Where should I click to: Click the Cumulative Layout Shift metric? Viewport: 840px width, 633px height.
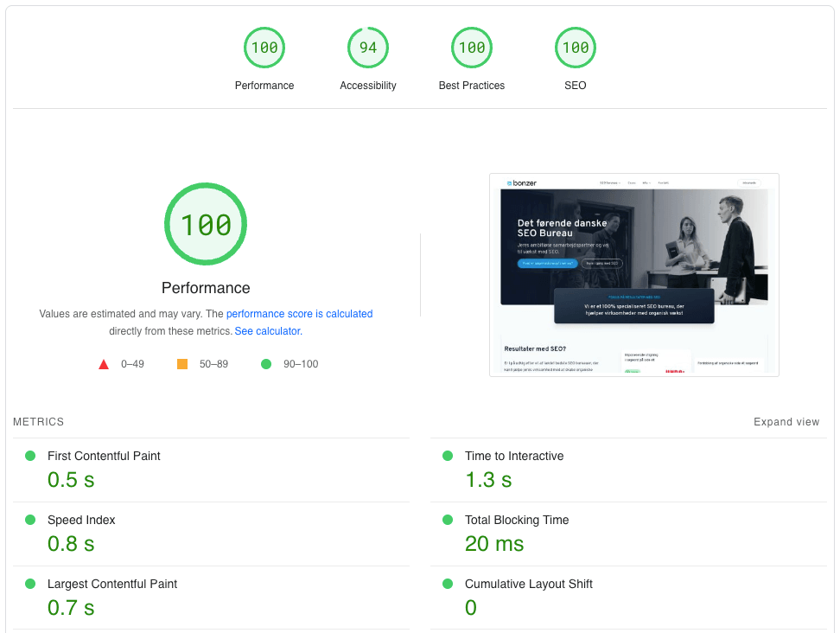point(528,584)
